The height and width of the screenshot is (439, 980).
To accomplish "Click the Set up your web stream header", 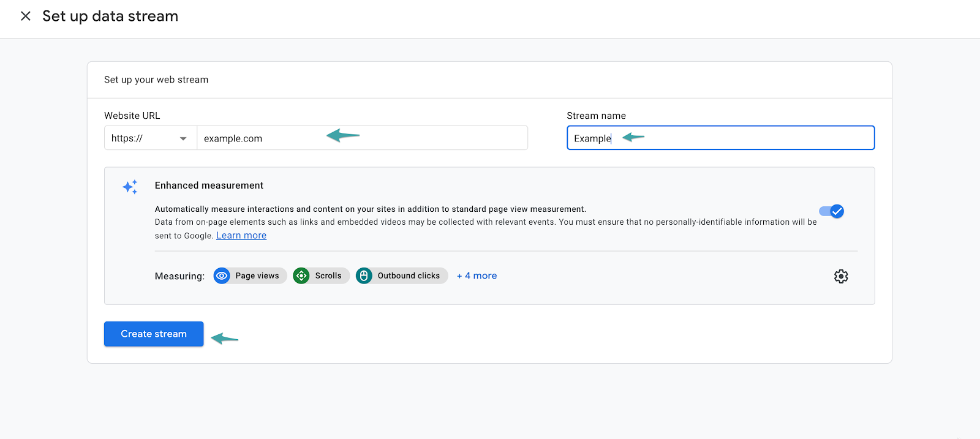I will click(x=156, y=80).
